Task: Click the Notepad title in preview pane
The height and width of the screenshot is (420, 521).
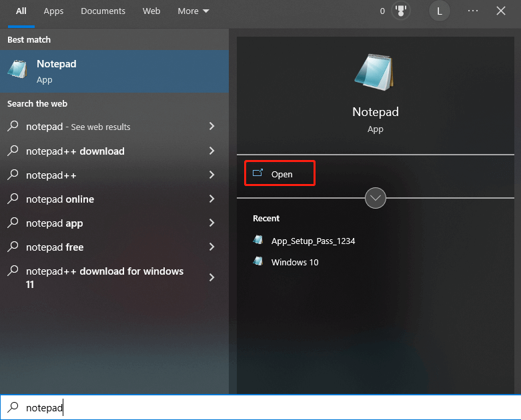Action: pos(375,112)
